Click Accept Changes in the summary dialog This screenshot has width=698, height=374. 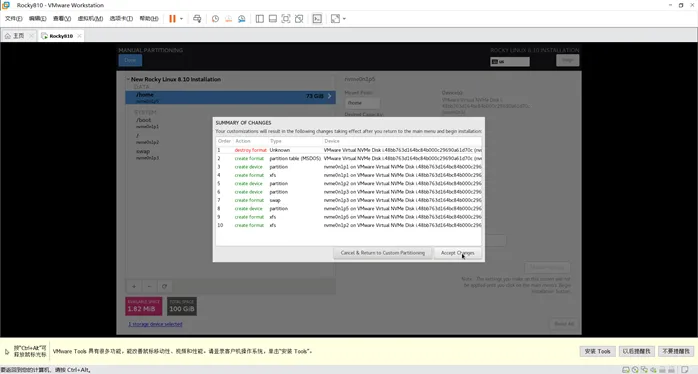click(457, 253)
